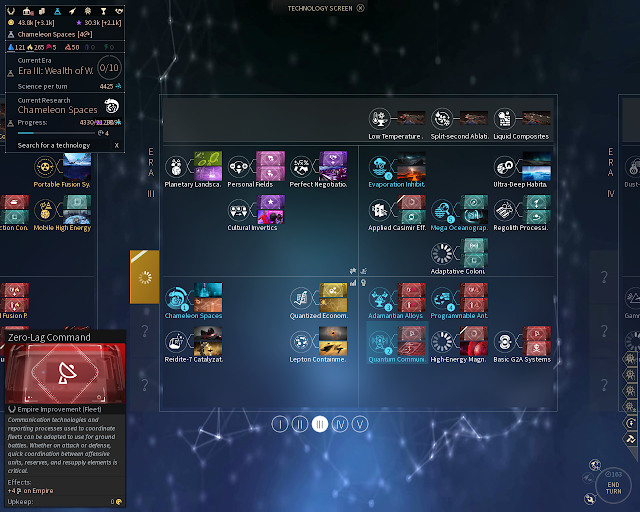Switch to Era I tab
Screen dimensions: 640x512
280,424
